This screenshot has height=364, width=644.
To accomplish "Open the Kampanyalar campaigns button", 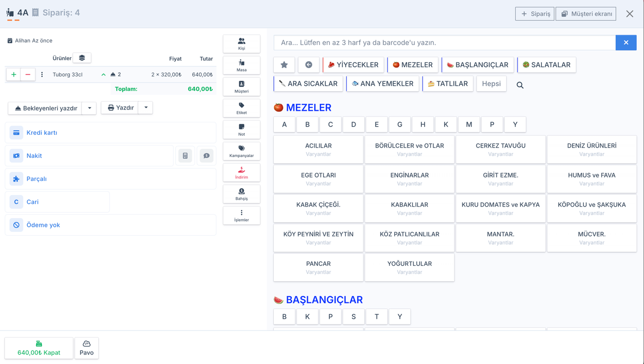I will pos(241,151).
